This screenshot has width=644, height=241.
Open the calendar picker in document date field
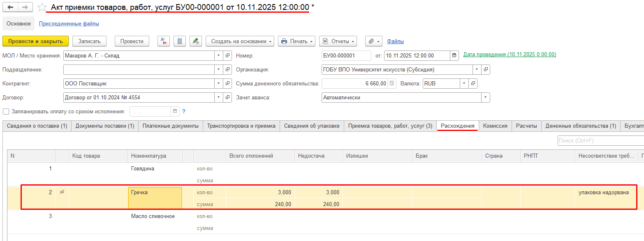coord(454,55)
